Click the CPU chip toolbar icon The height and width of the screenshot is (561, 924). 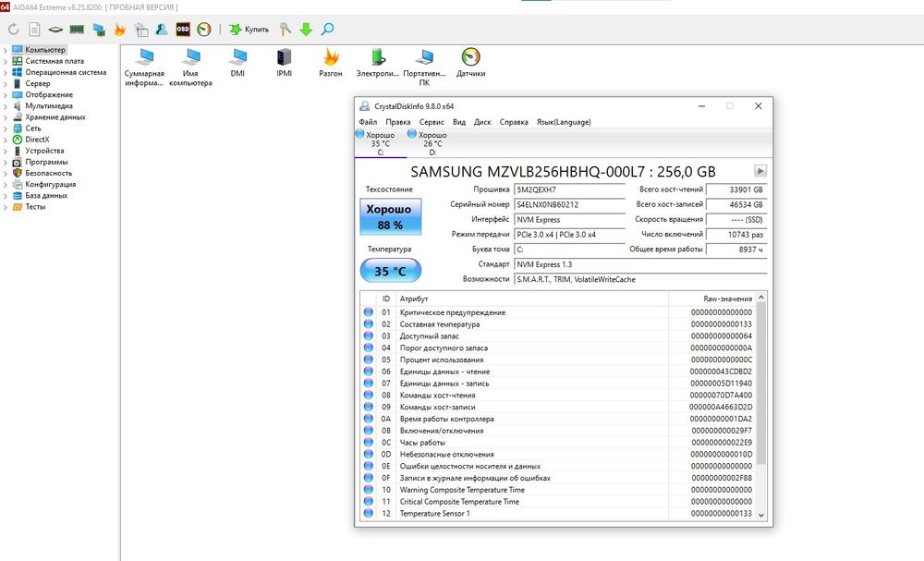tap(55, 29)
